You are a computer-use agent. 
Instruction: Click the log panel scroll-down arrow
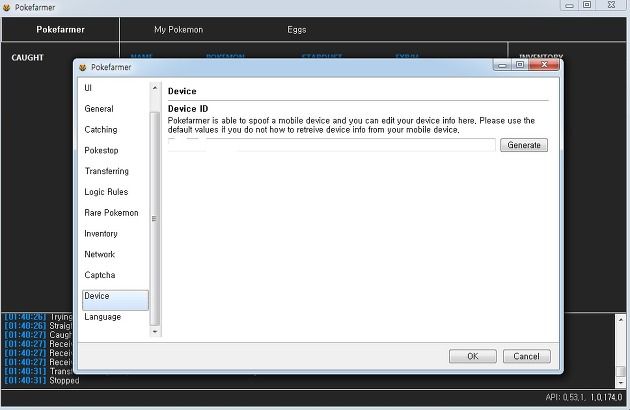(621, 382)
